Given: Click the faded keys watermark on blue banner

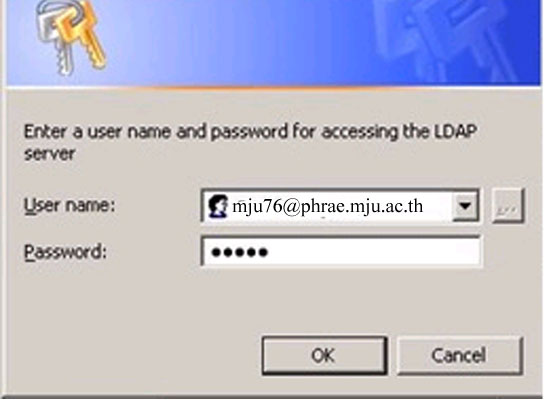Looking at the screenshot, I should 445,40.
